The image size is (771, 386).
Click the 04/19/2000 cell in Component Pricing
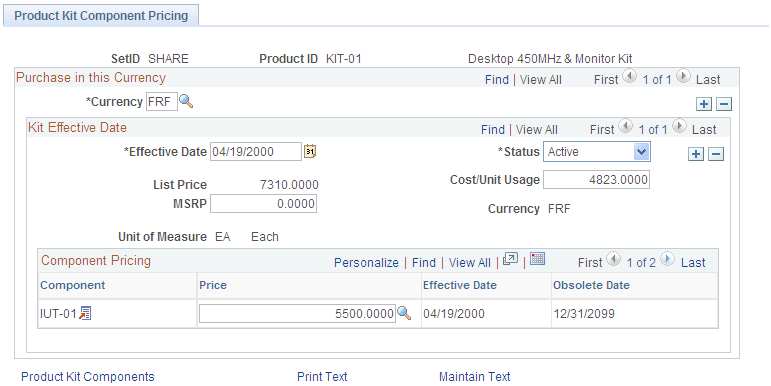pos(454,314)
